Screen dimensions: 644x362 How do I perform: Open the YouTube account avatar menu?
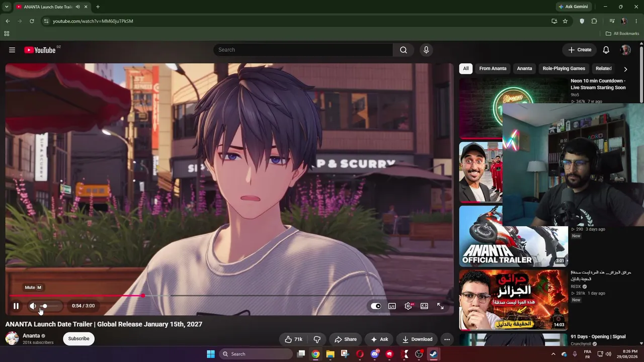click(x=626, y=50)
